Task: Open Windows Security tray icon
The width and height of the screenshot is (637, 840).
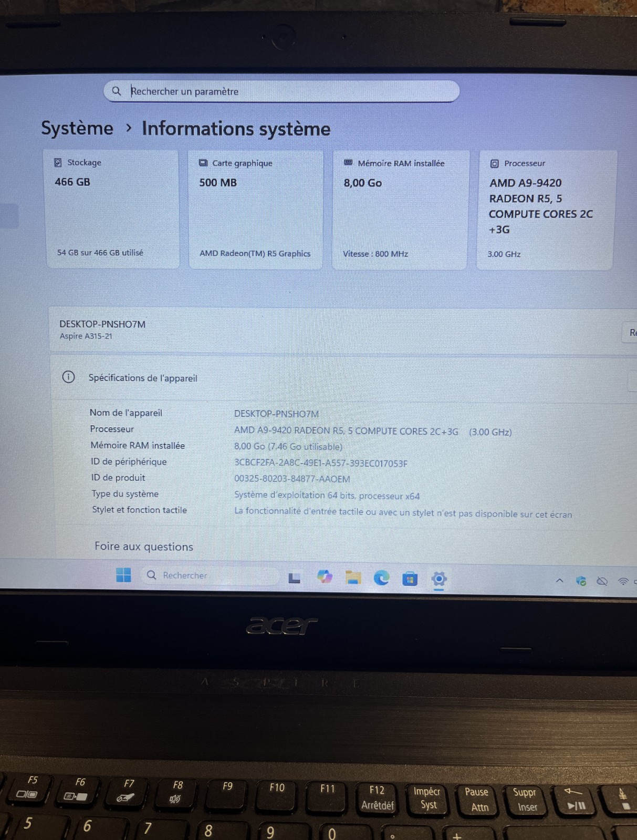Action: pyautogui.click(x=581, y=581)
